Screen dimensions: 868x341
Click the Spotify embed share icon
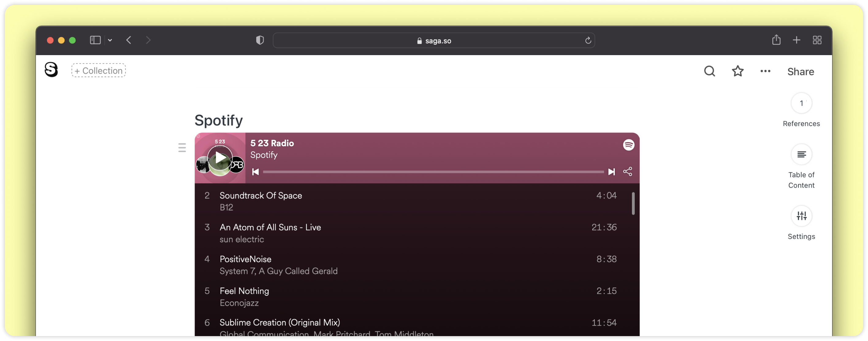(x=627, y=172)
